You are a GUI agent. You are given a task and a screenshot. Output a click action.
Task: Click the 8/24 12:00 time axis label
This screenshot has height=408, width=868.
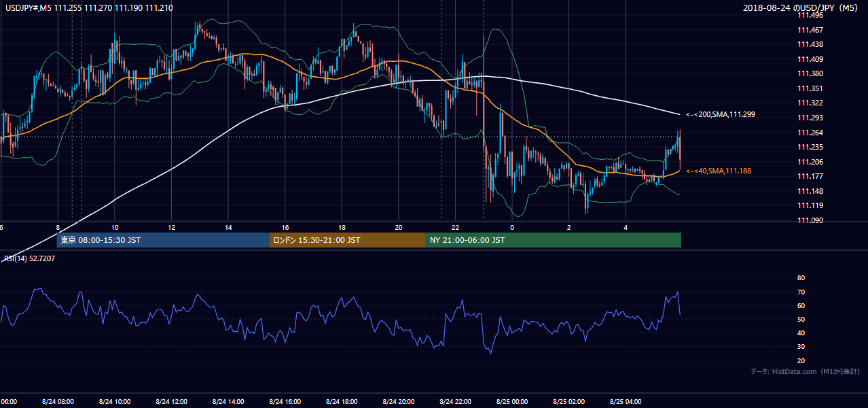point(171,402)
